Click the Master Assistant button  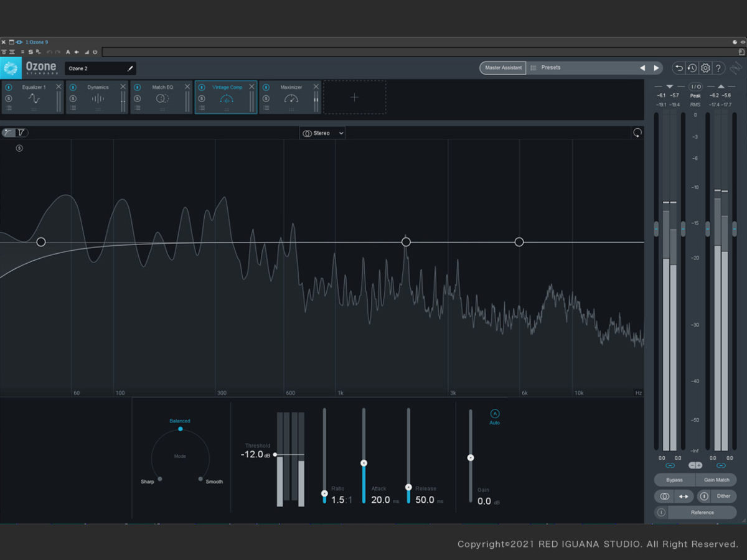[503, 68]
